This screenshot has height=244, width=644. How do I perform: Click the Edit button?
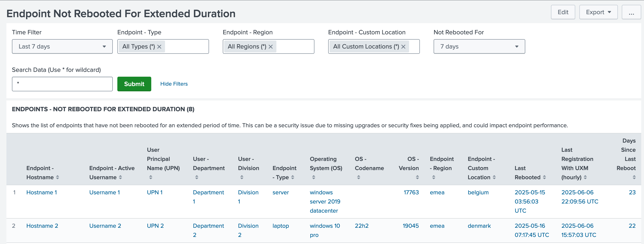click(563, 12)
